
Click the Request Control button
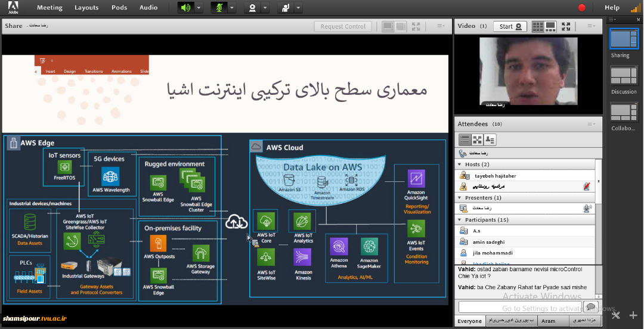point(343,26)
